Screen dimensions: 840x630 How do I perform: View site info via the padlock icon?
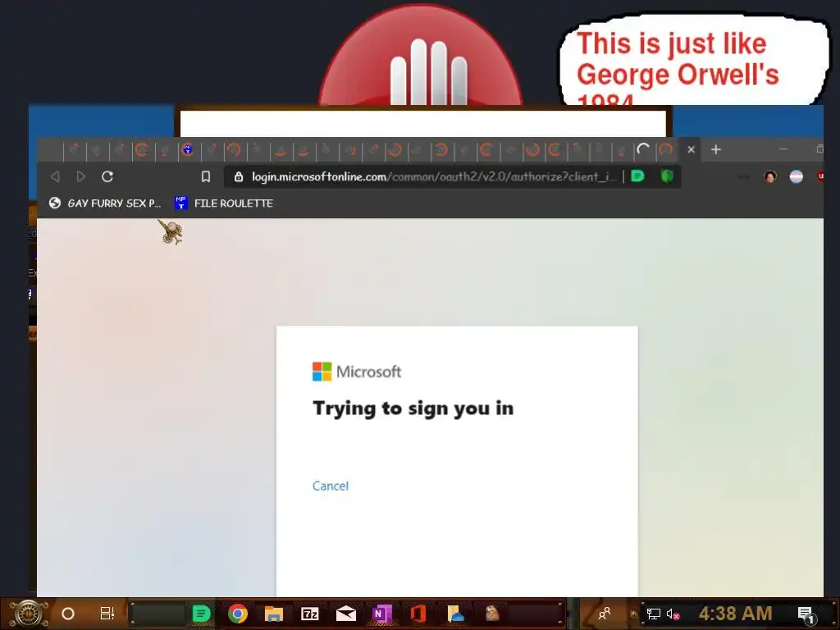(239, 176)
